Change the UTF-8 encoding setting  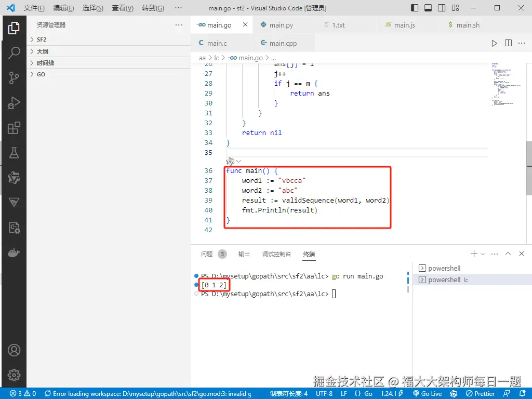(x=324, y=394)
